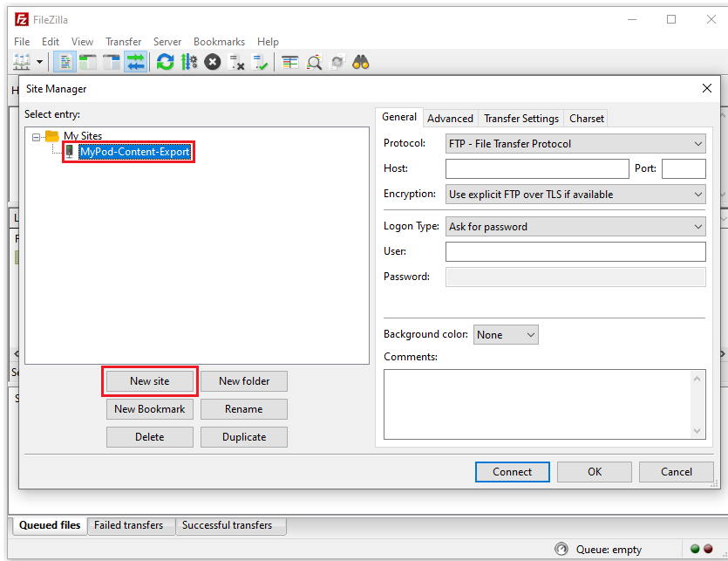The image size is (728, 561).
Task: Toggle synchronized browsing icon
Action: [337, 62]
